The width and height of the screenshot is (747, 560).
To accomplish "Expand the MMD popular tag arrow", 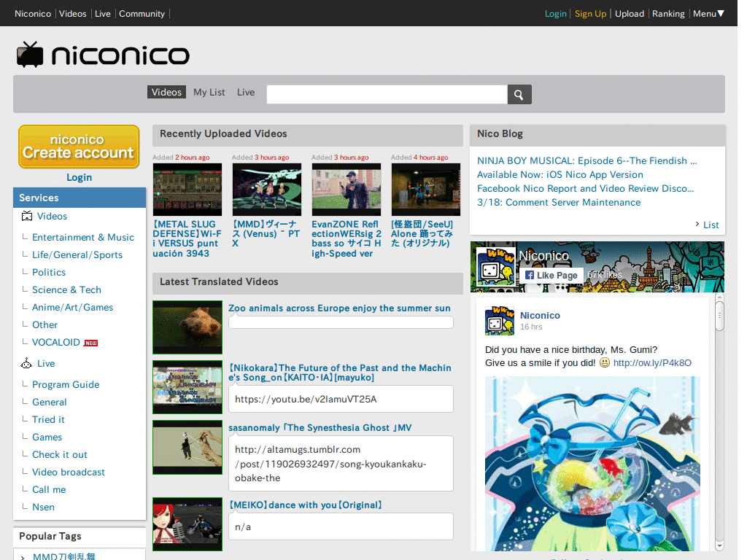I will [x=23, y=556].
